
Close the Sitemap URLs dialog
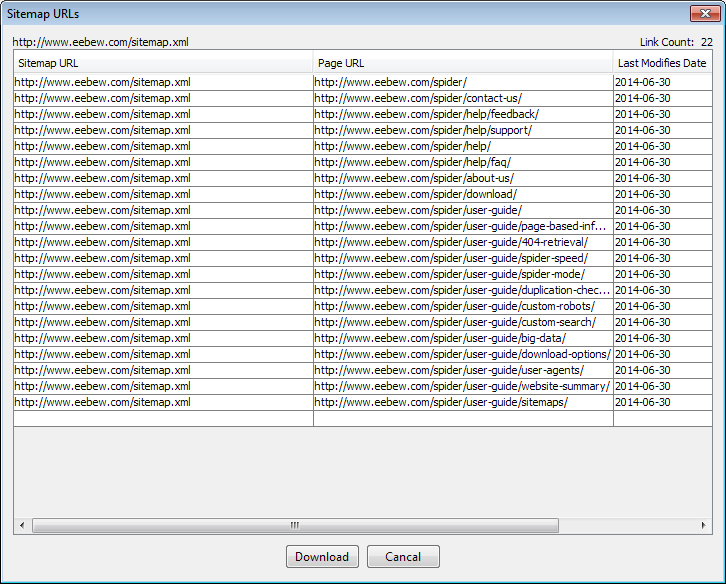(705, 13)
